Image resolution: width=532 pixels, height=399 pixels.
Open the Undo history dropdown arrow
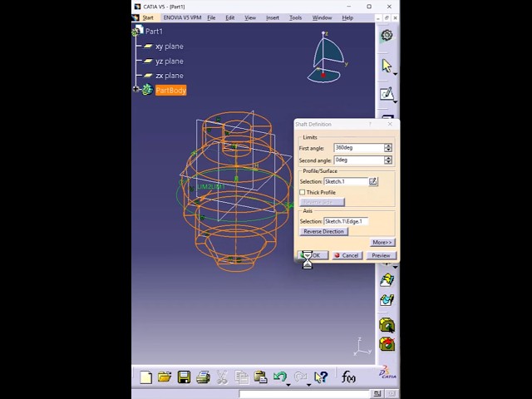tap(288, 385)
